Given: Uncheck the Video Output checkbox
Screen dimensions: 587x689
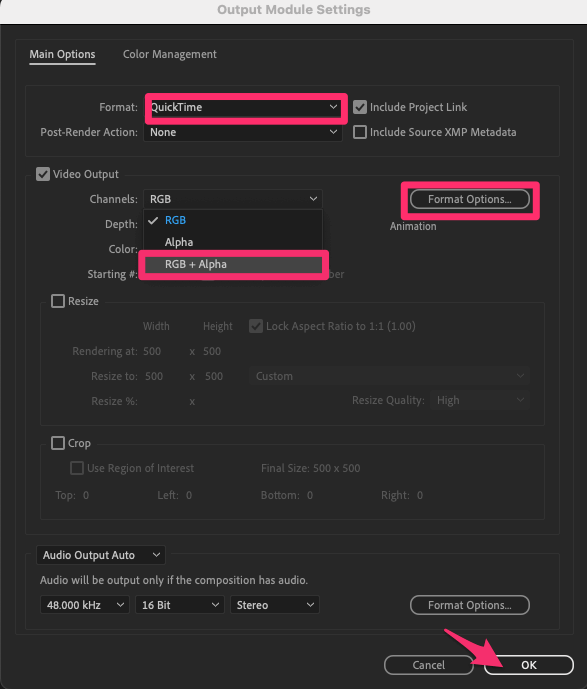Looking at the screenshot, I should click(x=43, y=174).
